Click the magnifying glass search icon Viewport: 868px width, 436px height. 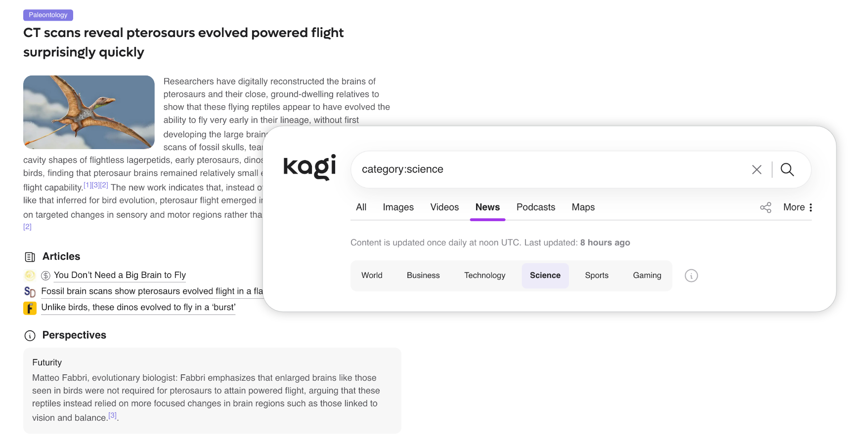pyautogui.click(x=787, y=169)
